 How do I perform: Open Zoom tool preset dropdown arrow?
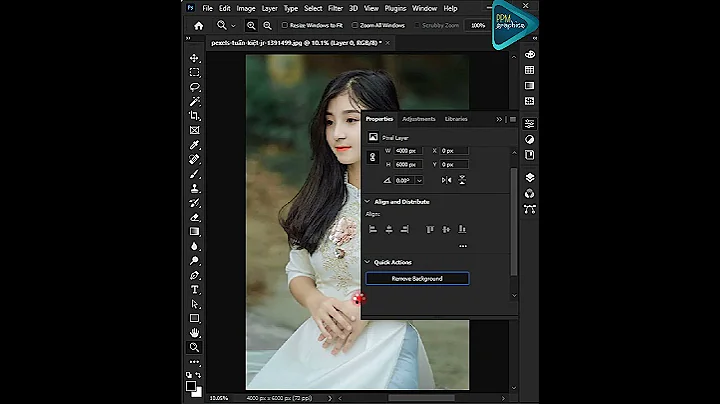(x=233, y=26)
